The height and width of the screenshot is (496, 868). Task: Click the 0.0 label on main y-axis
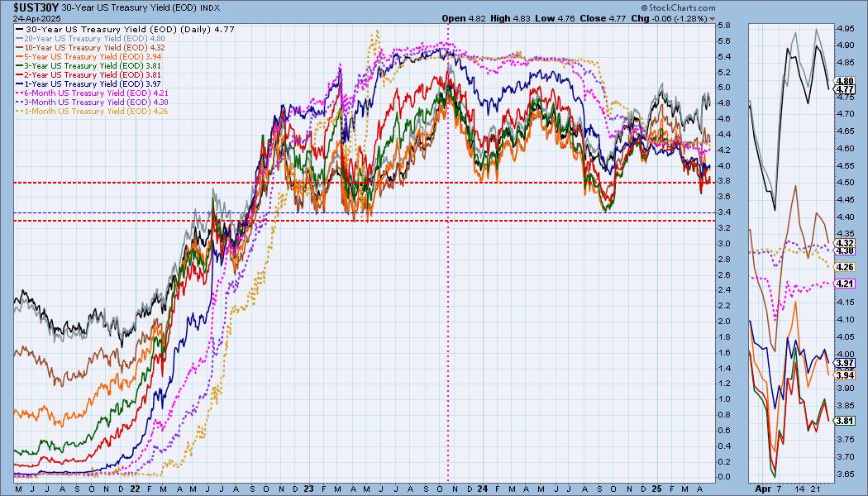pyautogui.click(x=724, y=477)
